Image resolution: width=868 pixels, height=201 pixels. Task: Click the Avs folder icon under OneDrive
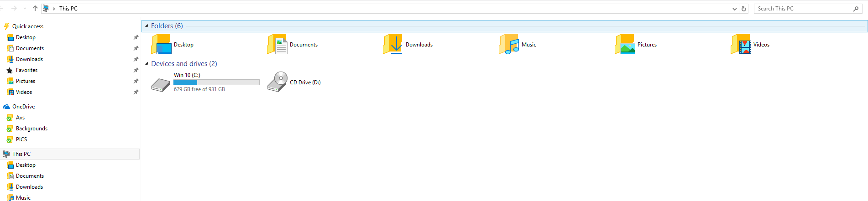tap(10, 118)
